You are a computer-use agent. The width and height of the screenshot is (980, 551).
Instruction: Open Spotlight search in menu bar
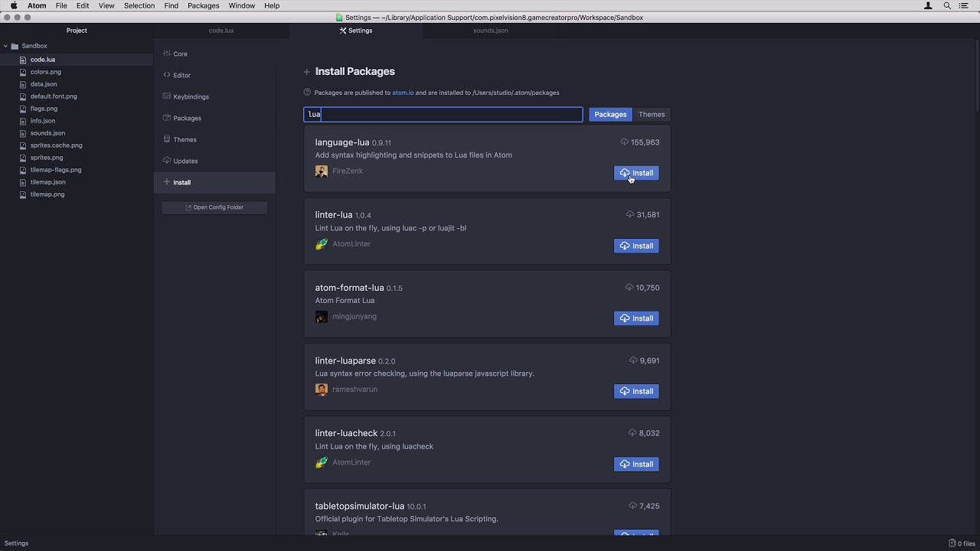click(947, 5)
